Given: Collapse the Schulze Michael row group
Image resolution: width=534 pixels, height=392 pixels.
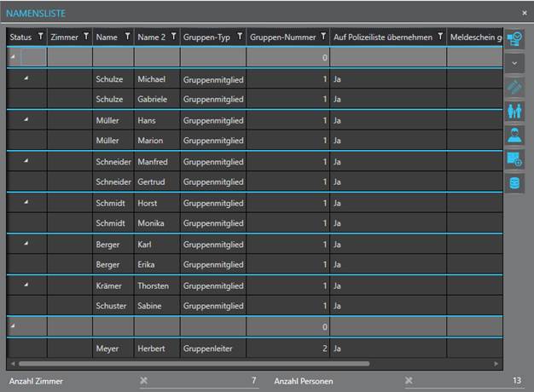Looking at the screenshot, I should pos(26,78).
